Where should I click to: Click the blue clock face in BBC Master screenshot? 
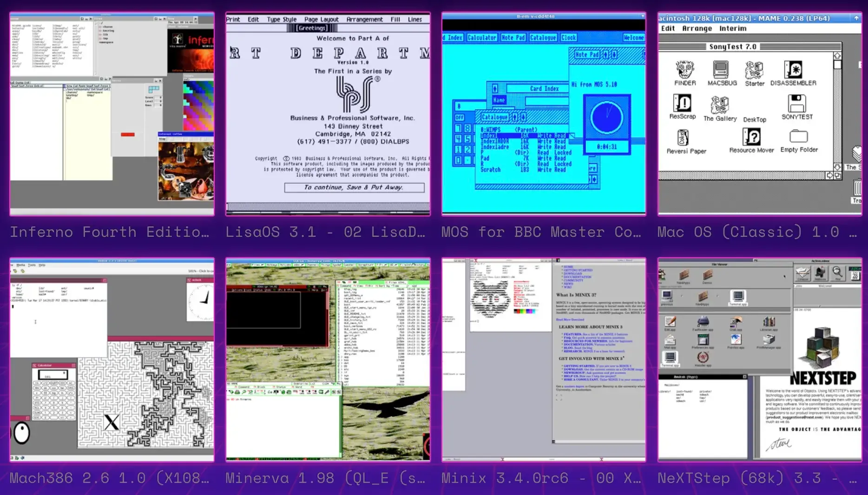[606, 118]
